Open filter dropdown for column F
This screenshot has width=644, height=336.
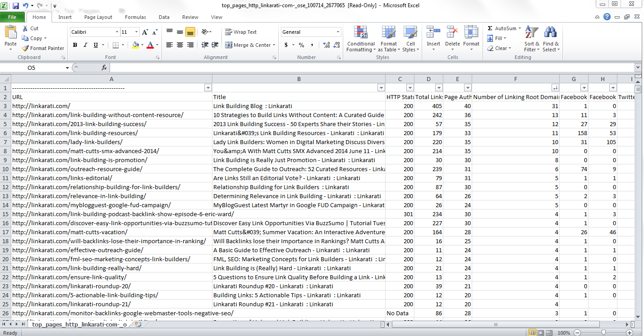(x=556, y=88)
